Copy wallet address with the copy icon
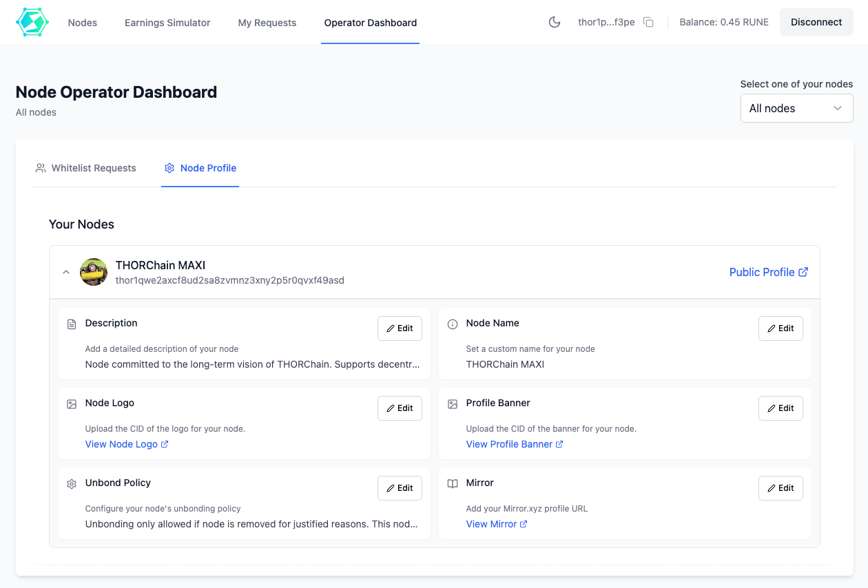Viewport: 868px width, 588px height. click(x=648, y=22)
